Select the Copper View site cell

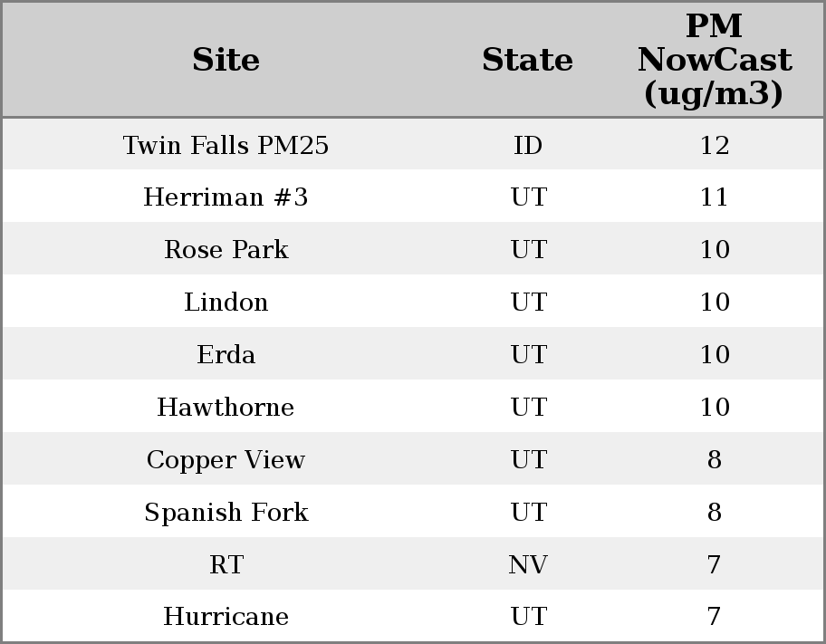[226, 460]
